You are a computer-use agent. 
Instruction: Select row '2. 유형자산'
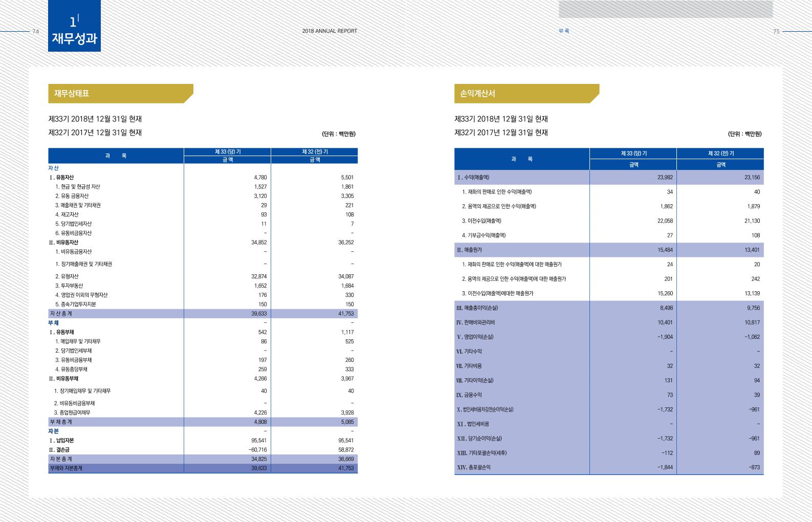point(203,276)
